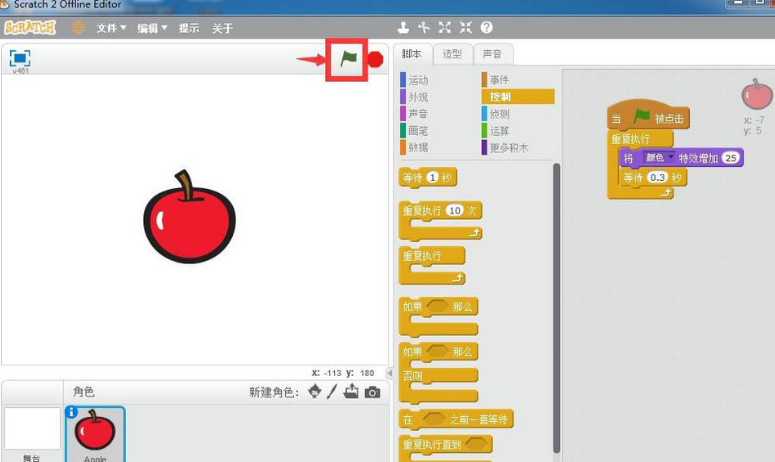Image resolution: width=775 pixels, height=462 pixels.
Task: Open Apple sprite info button
Action: pos(71,412)
